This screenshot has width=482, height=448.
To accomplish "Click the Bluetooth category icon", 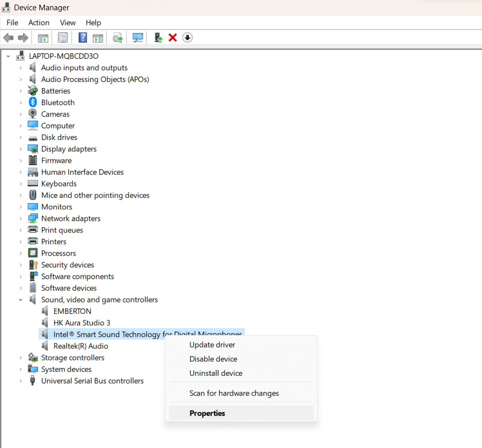I will 33,102.
